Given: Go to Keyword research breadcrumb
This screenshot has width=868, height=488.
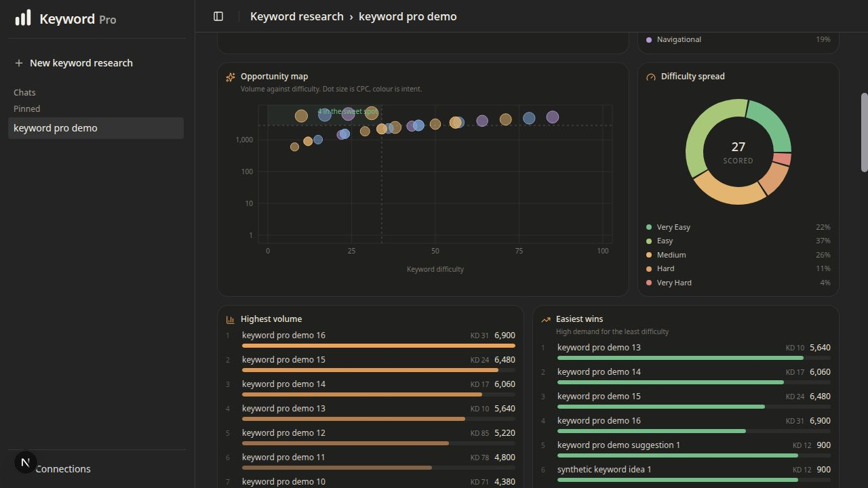Looking at the screenshot, I should point(297,16).
